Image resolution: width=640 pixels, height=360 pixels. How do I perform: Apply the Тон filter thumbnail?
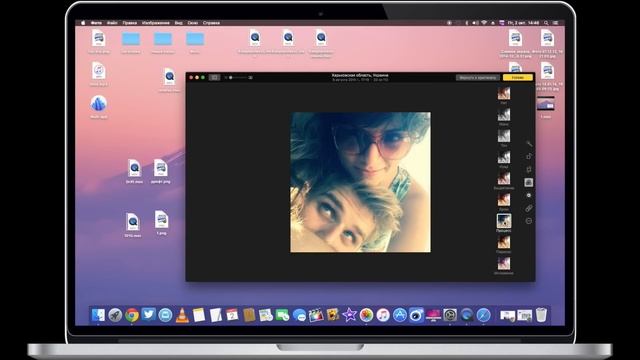(x=504, y=136)
